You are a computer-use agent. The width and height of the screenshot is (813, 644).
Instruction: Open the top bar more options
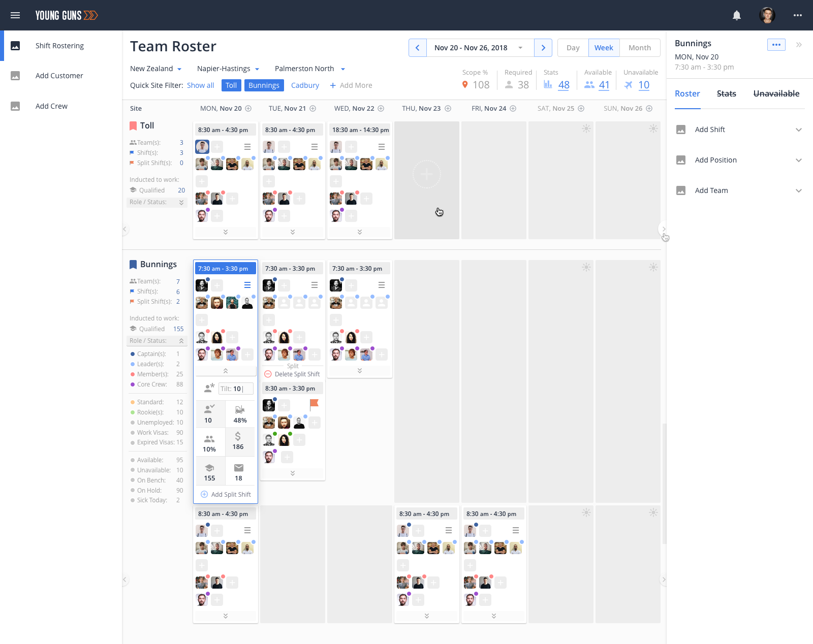tap(798, 15)
